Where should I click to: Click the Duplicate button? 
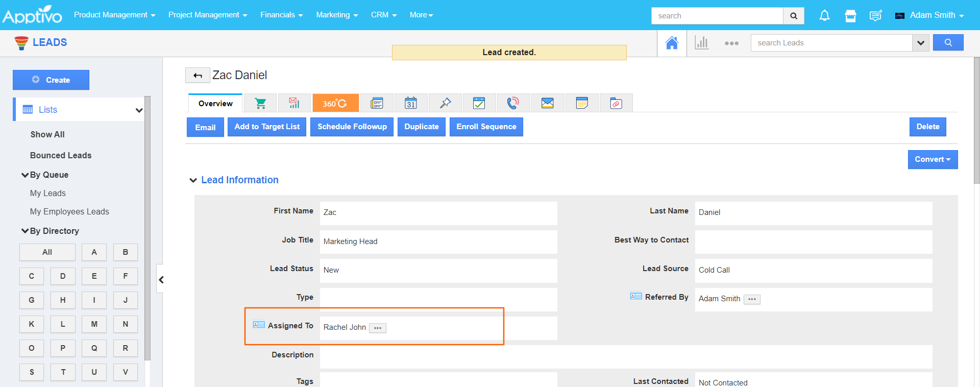[x=422, y=127]
